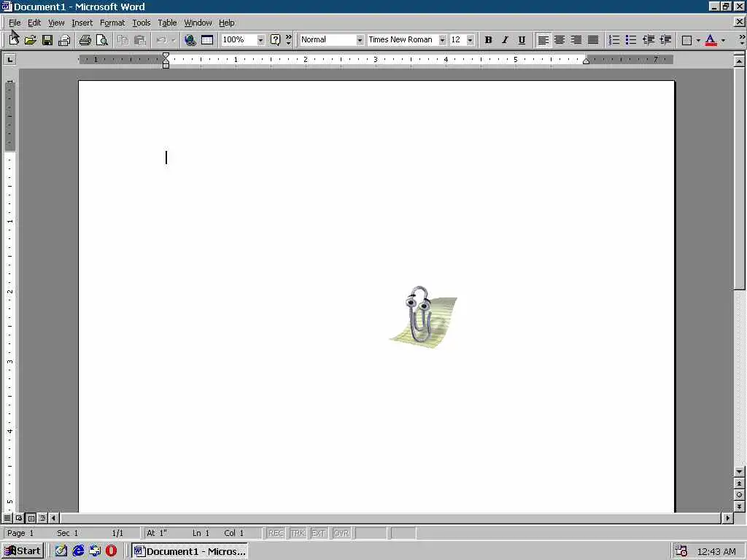Open the View menu

coord(56,23)
